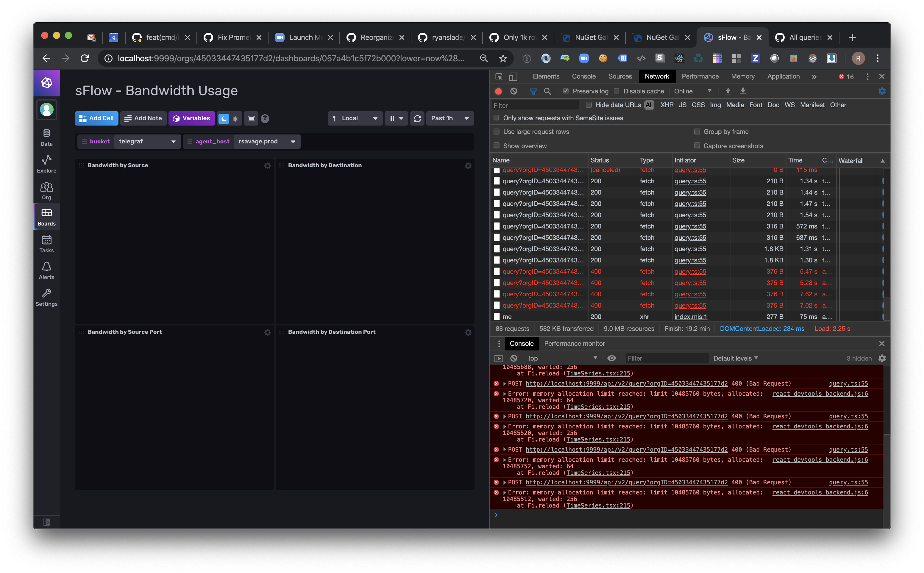Toggle the DevTools device toolbar icon
Screen dimensions: 924x573
click(513, 76)
